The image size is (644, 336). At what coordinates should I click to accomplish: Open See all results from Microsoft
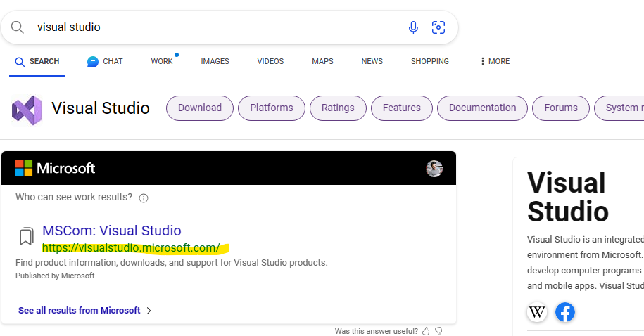click(x=80, y=311)
